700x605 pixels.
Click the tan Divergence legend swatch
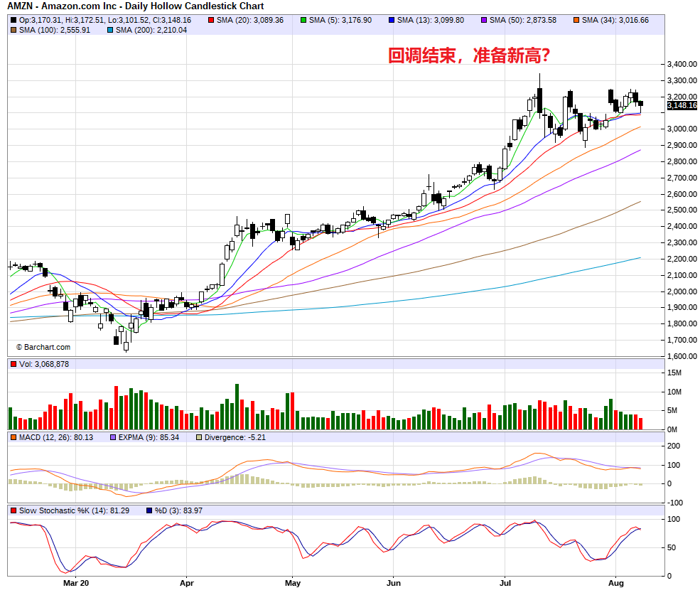click(x=199, y=437)
